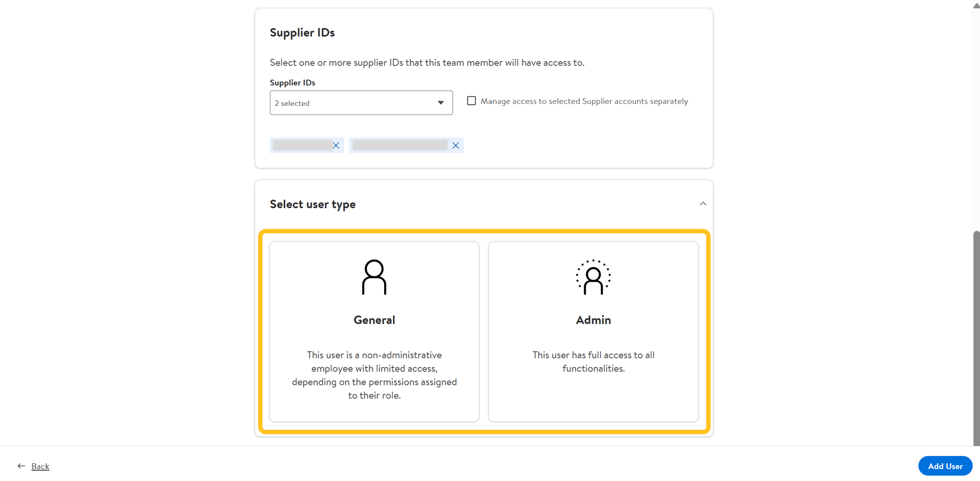
Task: Click the Admin user icon with dotted halo
Action: 593,277
